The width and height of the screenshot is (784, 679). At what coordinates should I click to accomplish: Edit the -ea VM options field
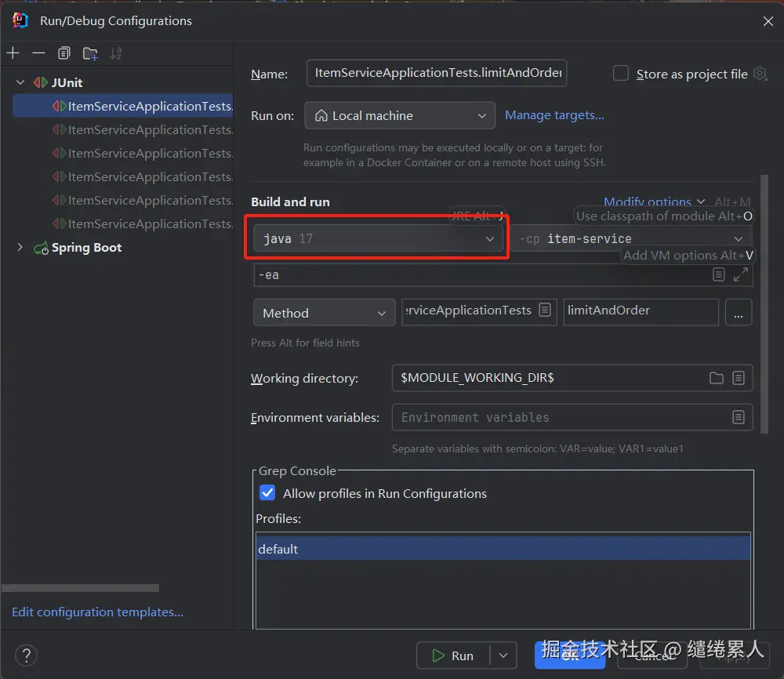point(481,275)
